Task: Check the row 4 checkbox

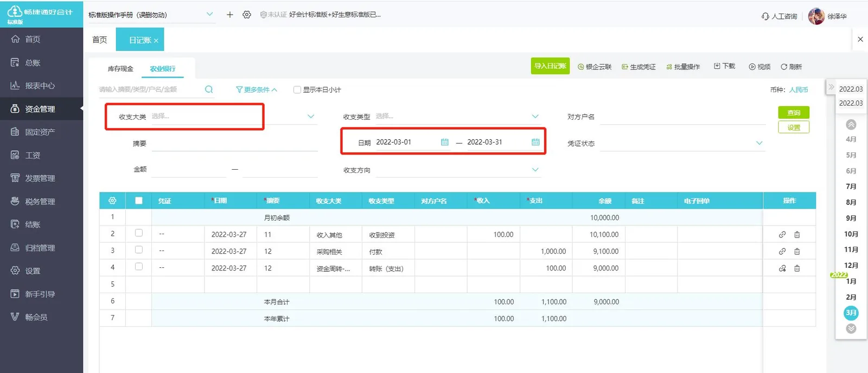Action: 139,267
